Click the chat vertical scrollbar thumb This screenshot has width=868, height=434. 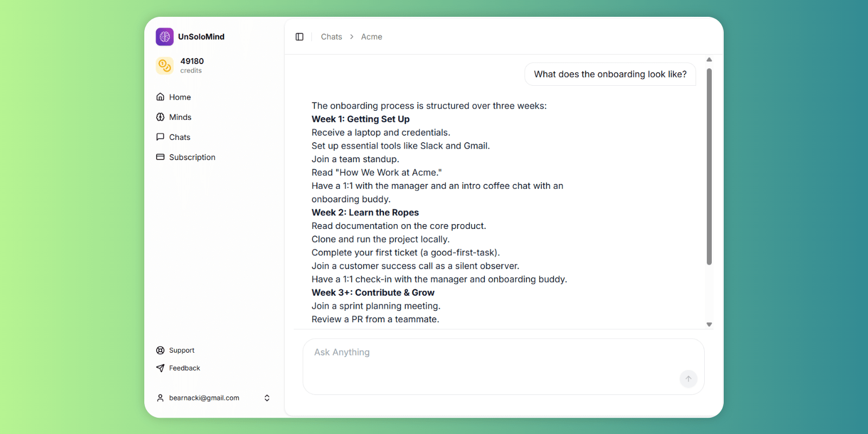click(709, 166)
